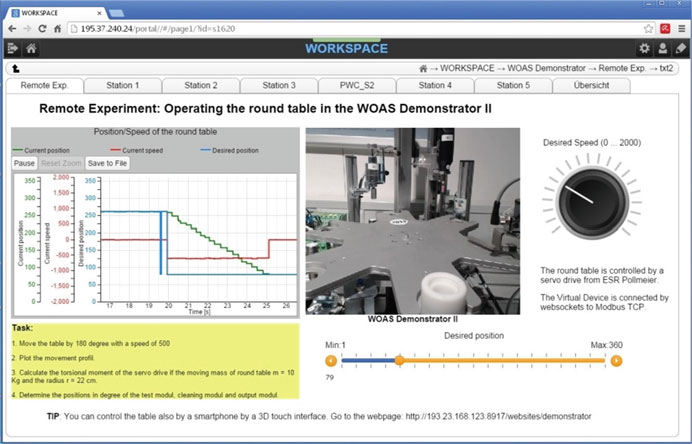Screen dimensions: 692x444
Task: Select the PWC_S2 tab
Action: [x=357, y=86]
